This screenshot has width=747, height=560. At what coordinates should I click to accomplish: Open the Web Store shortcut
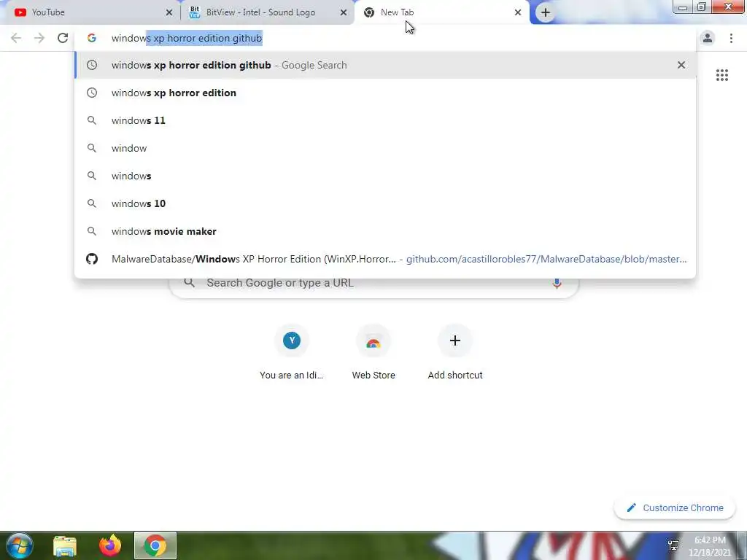click(x=373, y=352)
